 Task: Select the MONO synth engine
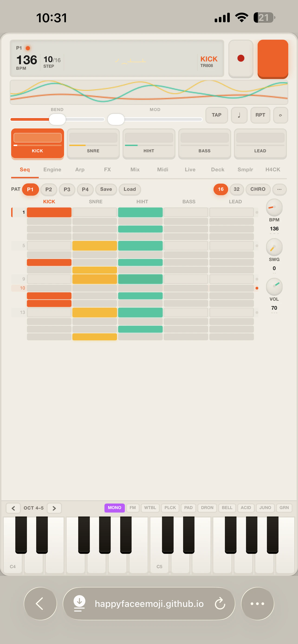pos(115,508)
